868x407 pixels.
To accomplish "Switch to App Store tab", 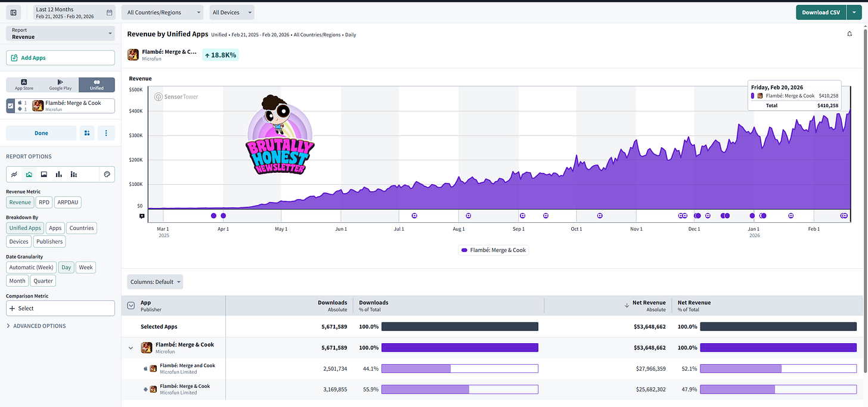I will pyautogui.click(x=24, y=85).
